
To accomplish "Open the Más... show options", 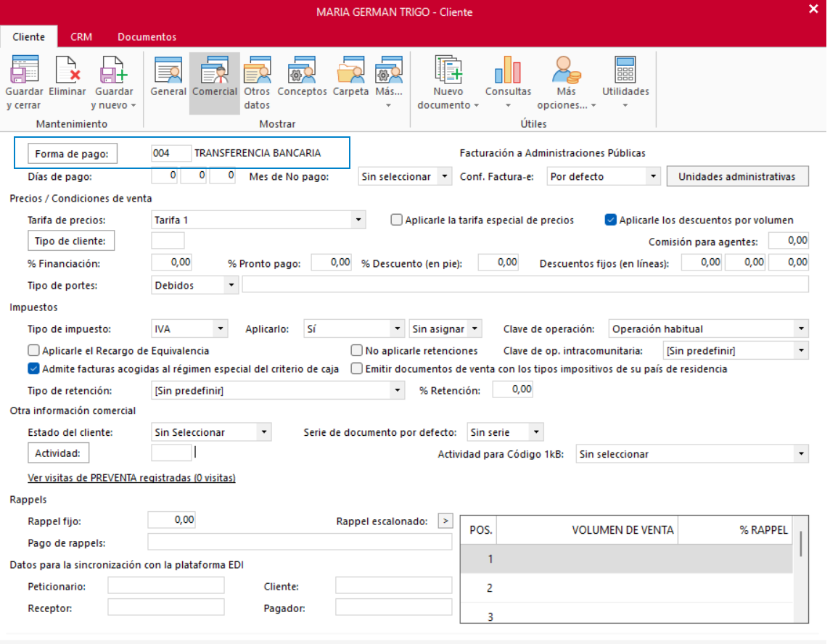I will pos(389,83).
